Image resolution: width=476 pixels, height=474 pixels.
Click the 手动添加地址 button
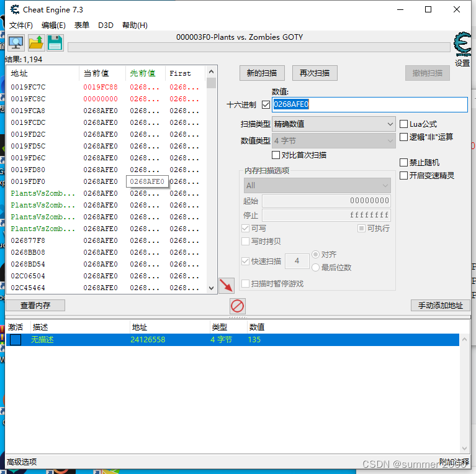click(x=441, y=306)
